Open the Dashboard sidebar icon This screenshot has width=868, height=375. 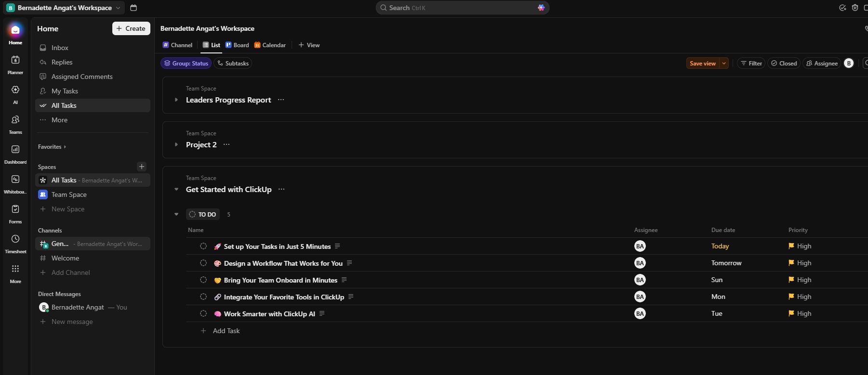[x=15, y=153]
